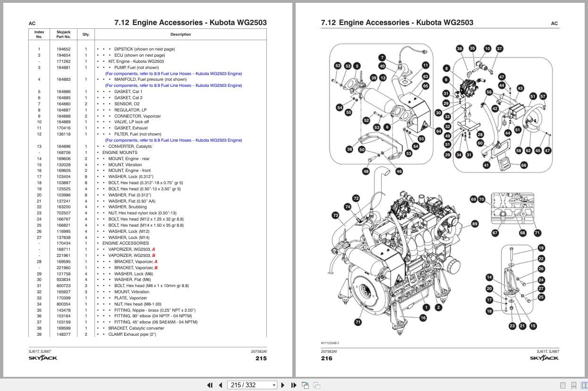The image size is (588, 391).
Task: Open Fuel Line Hoses link under FILTER row
Action: pos(173,140)
